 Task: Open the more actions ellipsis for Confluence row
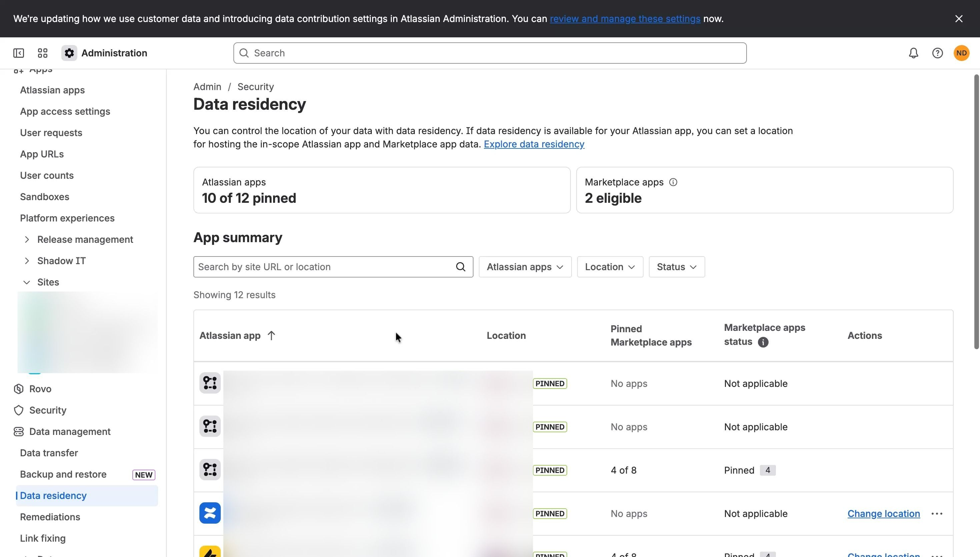coord(936,513)
